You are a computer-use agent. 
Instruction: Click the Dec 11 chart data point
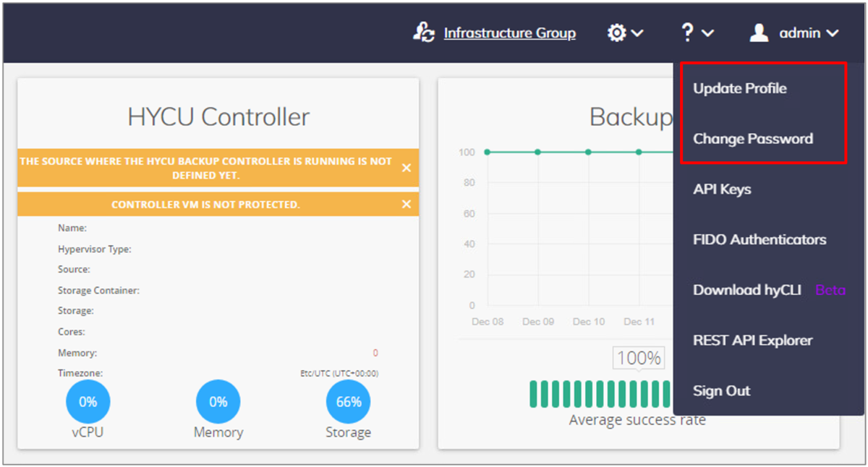(x=639, y=152)
